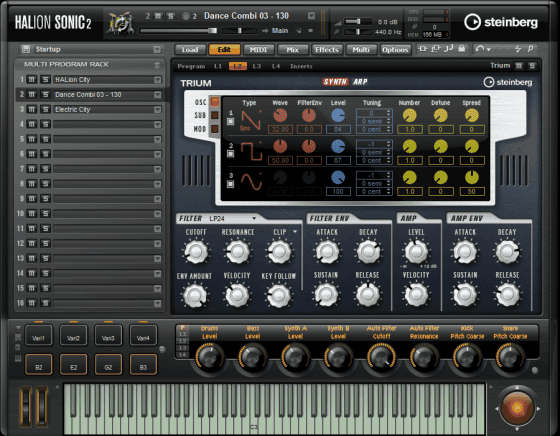This screenshot has height=436, width=560.
Task: Toggle oscillator 2 on/off checkbox
Action: tap(231, 154)
